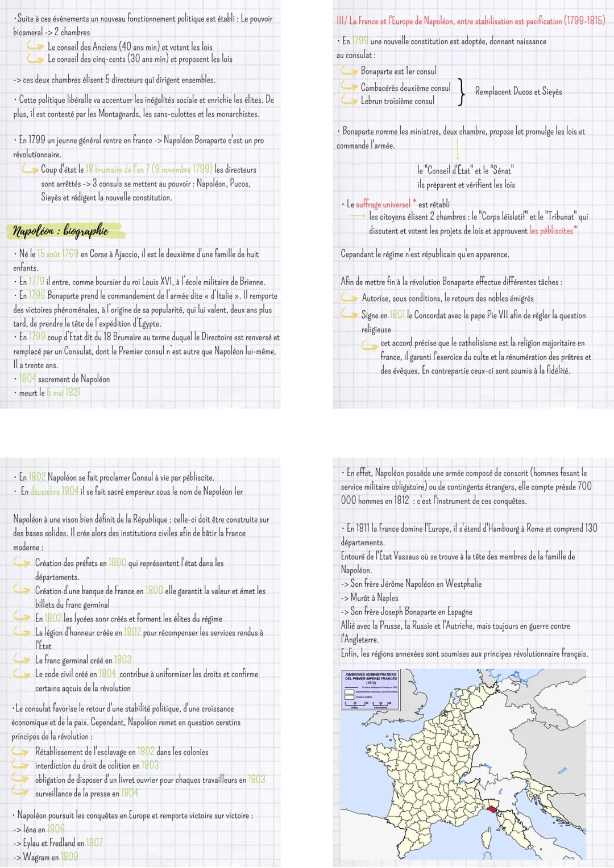
Task: Click the date "18 brumaire de l'an 7"
Action: [118, 169]
